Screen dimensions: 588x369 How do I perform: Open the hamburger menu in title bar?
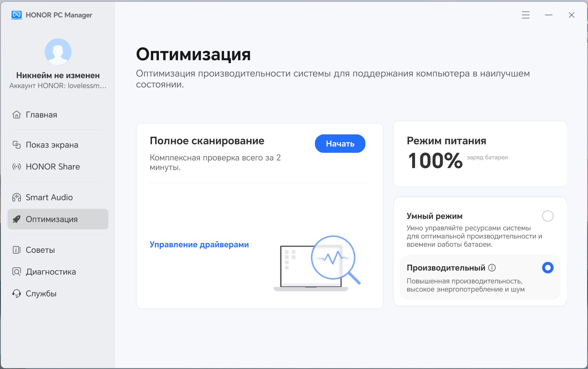click(526, 15)
